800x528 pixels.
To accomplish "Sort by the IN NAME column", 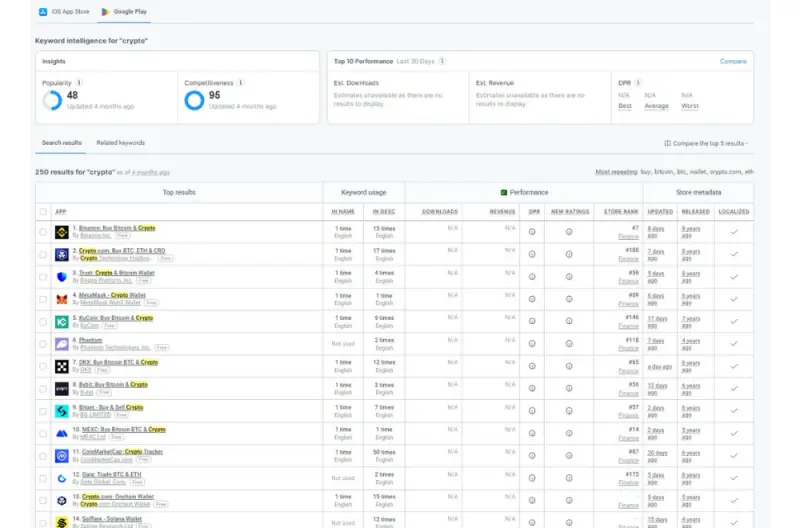I will (343, 212).
